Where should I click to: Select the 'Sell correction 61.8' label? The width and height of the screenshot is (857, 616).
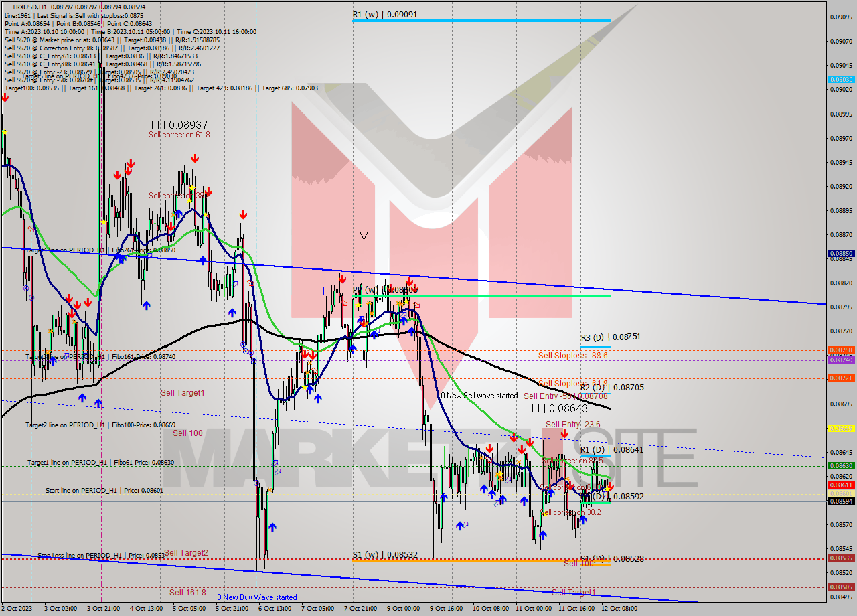point(179,135)
